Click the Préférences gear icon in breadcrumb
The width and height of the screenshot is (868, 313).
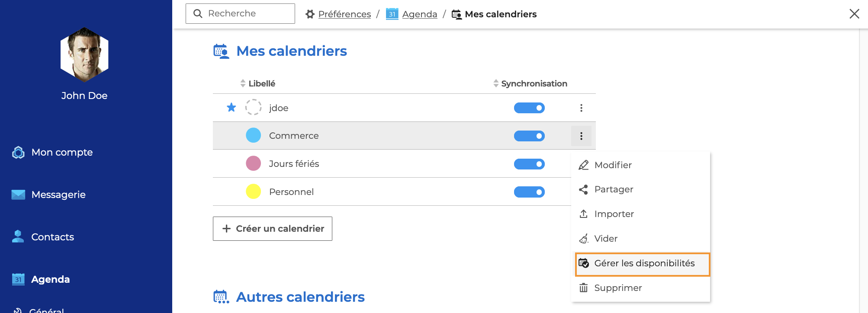pos(310,14)
